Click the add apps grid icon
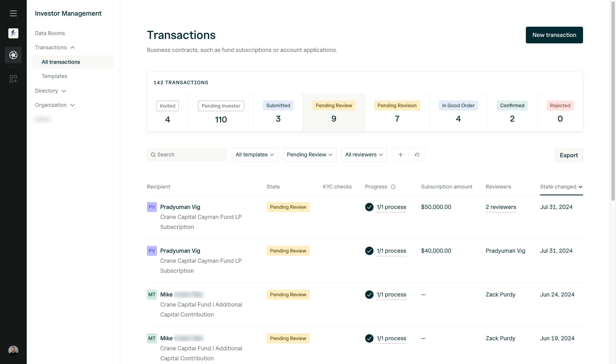616x364 pixels. pyautogui.click(x=13, y=79)
